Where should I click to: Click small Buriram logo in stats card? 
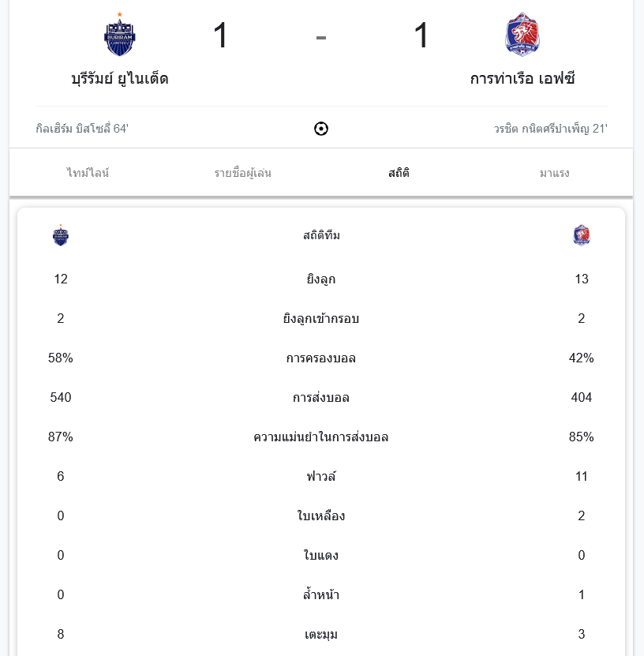(x=61, y=235)
